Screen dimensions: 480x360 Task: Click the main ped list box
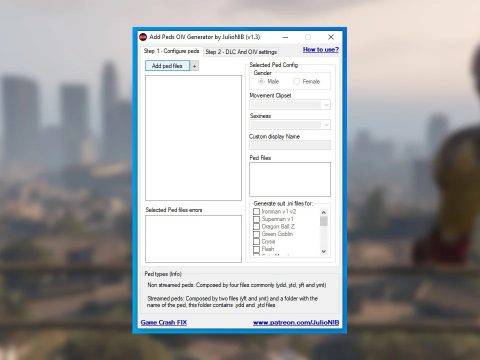[x=193, y=138]
